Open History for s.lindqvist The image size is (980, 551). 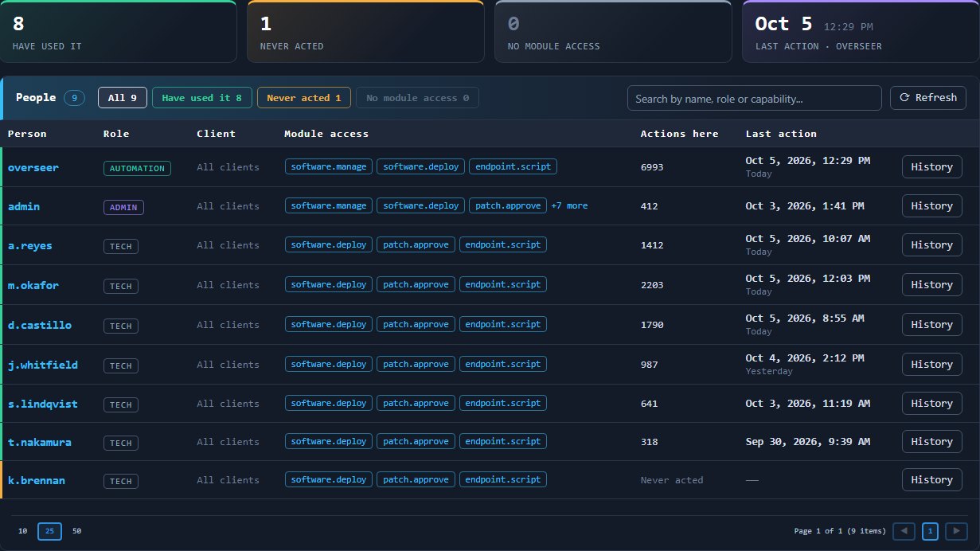931,404
